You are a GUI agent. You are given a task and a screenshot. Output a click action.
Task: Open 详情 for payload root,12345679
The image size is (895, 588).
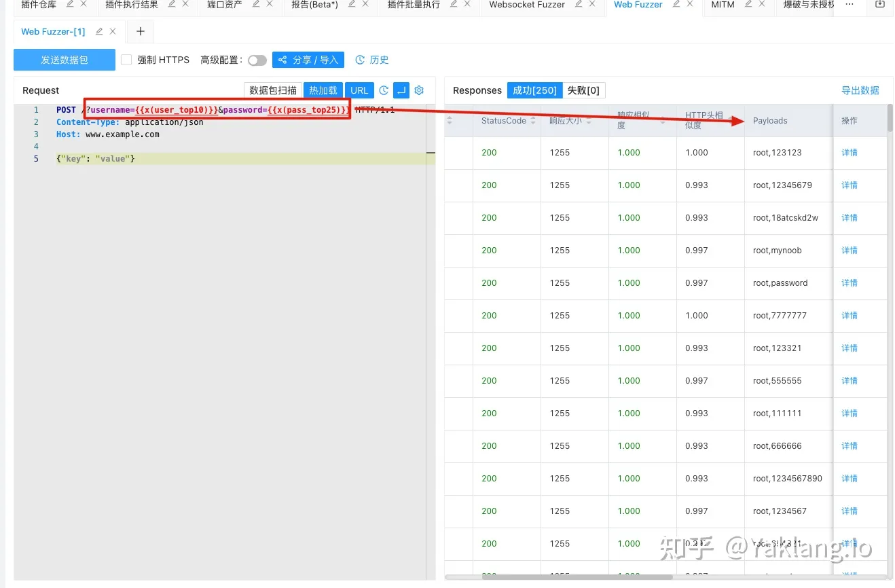(850, 185)
